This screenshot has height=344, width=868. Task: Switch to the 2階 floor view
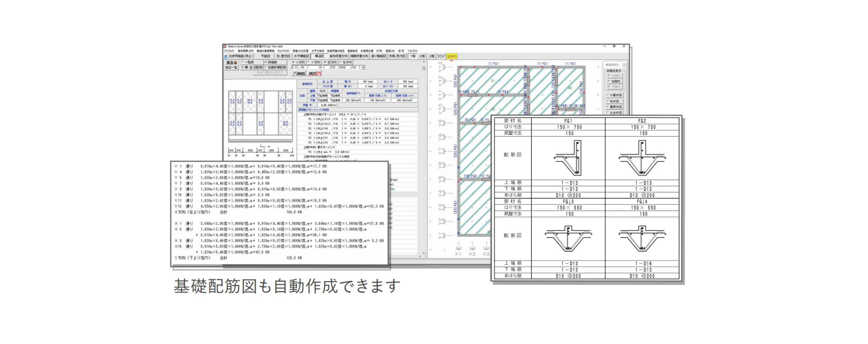click(421, 56)
